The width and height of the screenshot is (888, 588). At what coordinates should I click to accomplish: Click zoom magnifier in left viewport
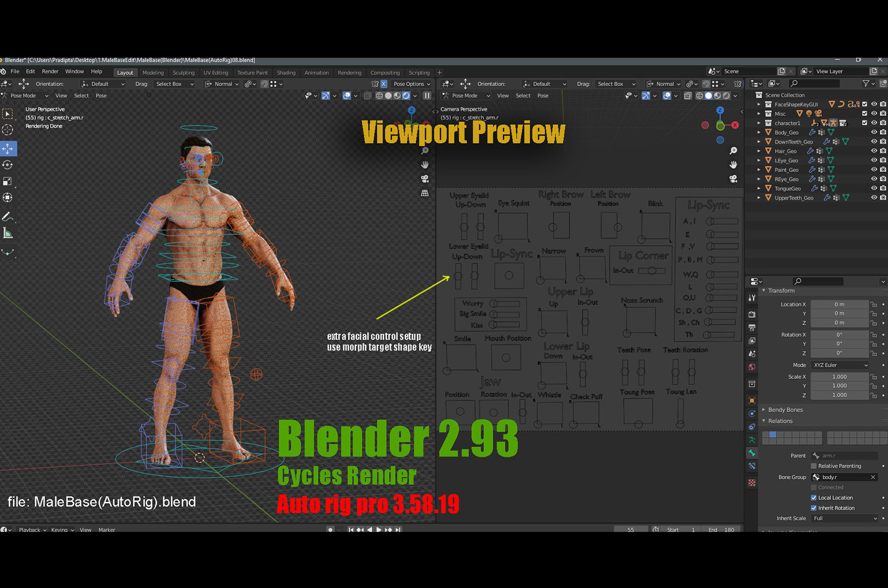[425, 151]
